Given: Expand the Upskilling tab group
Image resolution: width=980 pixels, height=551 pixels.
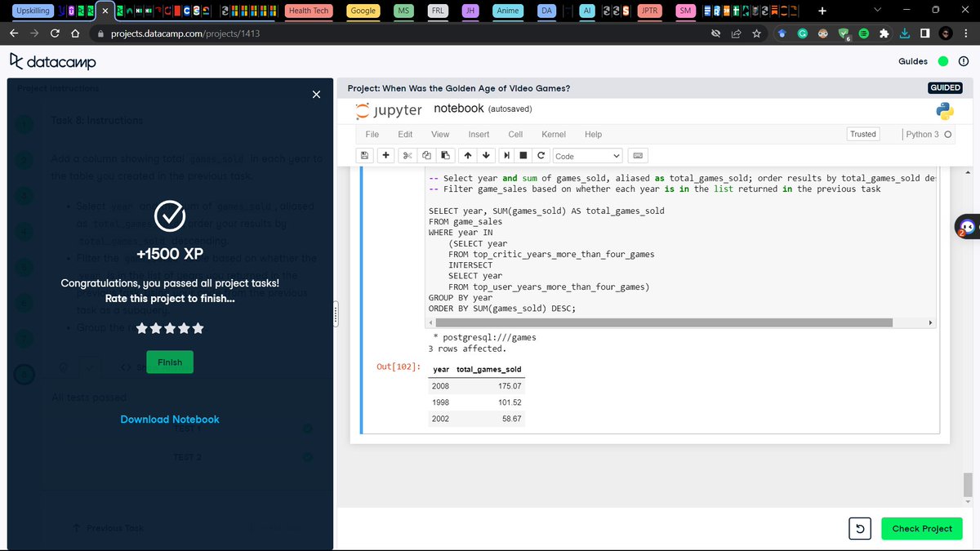Looking at the screenshot, I should coord(32,11).
